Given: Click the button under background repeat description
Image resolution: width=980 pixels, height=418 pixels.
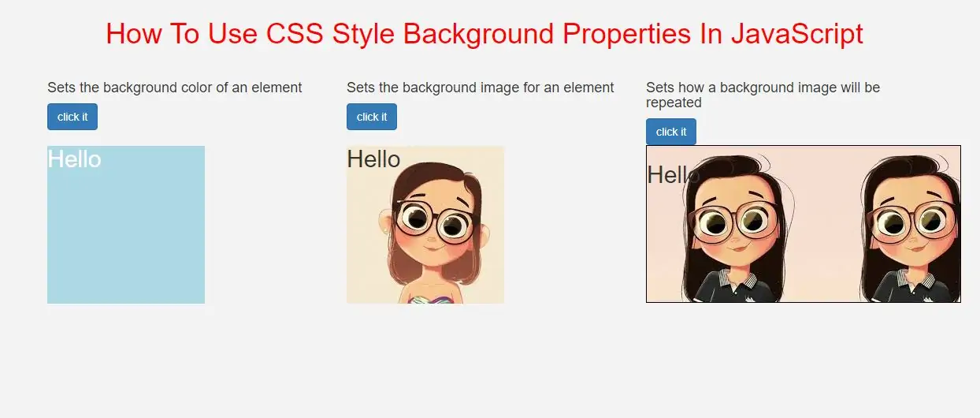Looking at the screenshot, I should click(x=671, y=132).
